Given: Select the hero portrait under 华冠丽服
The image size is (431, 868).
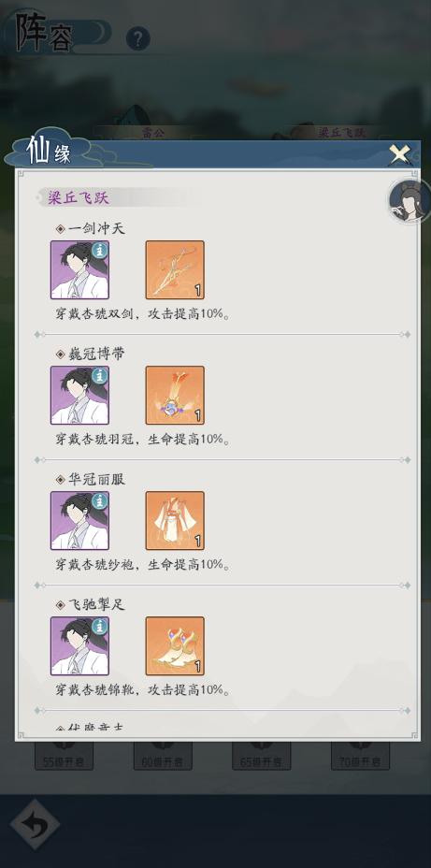Looking at the screenshot, I should coord(79,520).
